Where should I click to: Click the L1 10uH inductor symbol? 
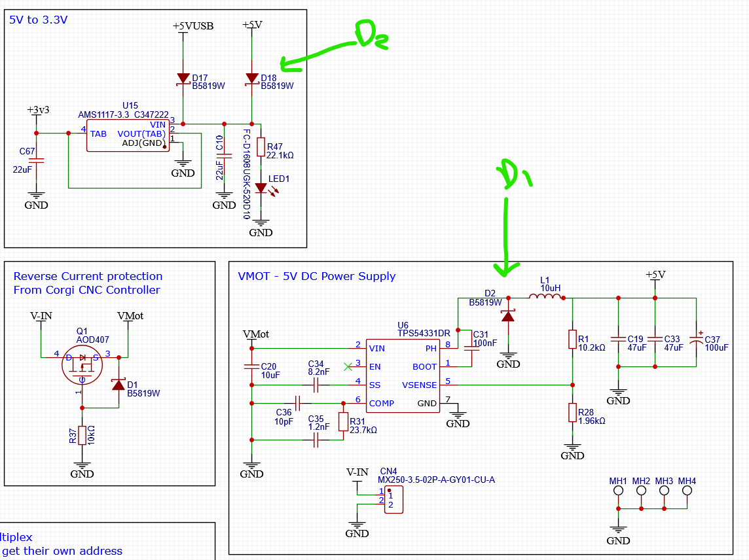(545, 299)
